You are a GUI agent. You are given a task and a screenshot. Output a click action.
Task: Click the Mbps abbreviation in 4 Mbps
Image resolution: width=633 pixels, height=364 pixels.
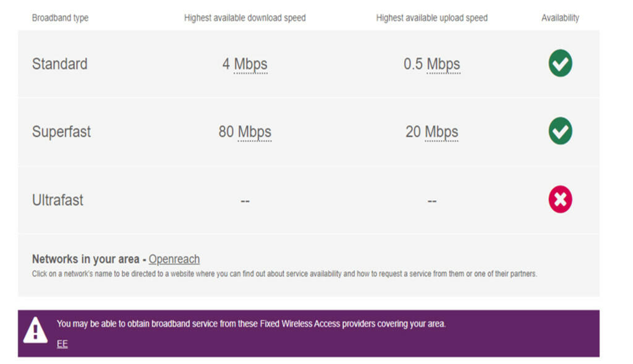point(250,64)
